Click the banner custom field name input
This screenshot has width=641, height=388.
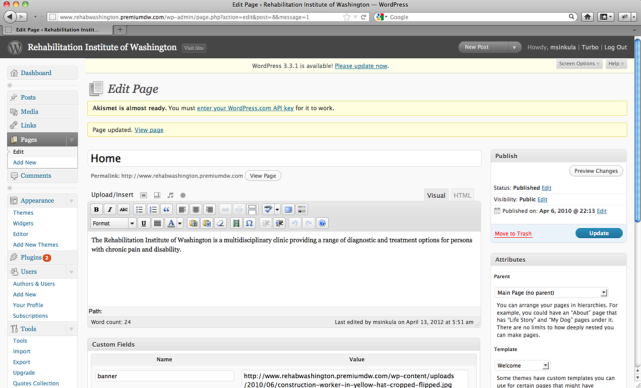point(165,376)
